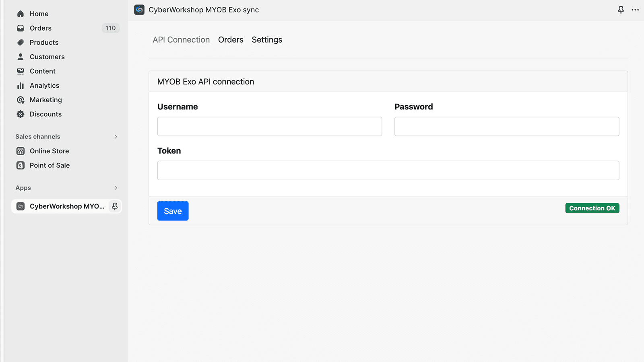The height and width of the screenshot is (362, 644).
Task: Click the Analytics bar chart icon
Action: (x=20, y=85)
